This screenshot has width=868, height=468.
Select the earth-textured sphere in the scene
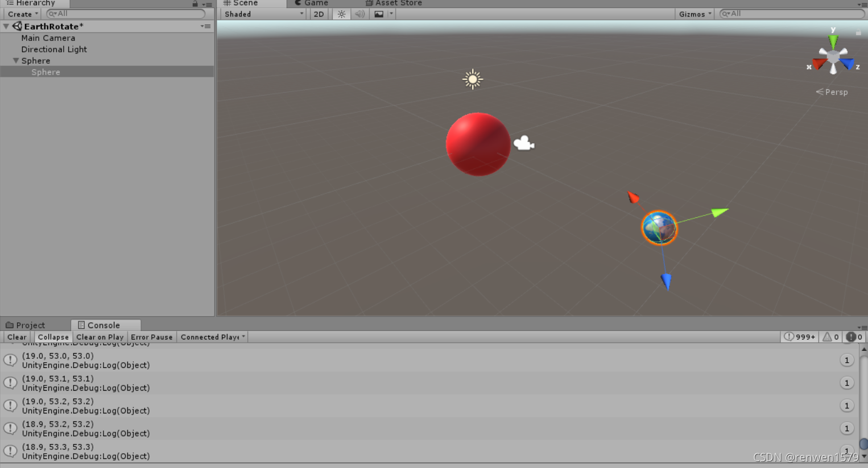coord(659,228)
